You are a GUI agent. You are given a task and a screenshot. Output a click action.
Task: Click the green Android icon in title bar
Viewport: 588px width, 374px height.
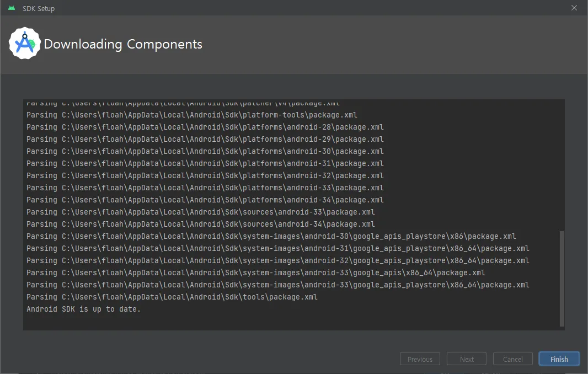coord(12,8)
